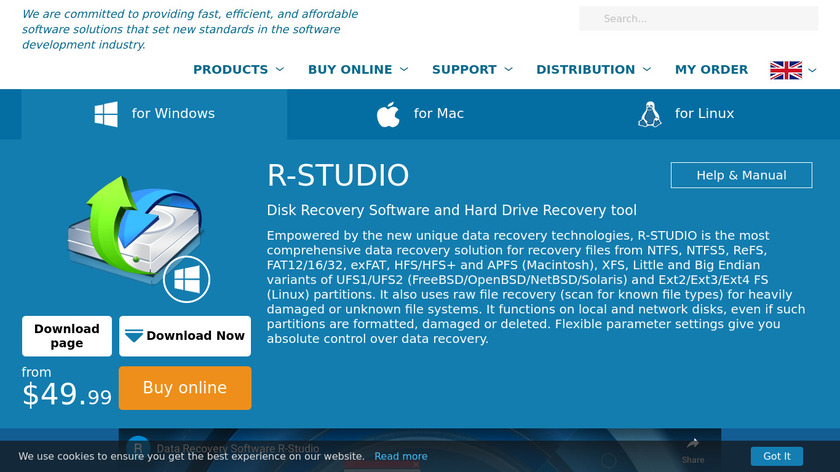Focus the Search input field
The height and width of the screenshot is (472, 840).
[x=700, y=18]
